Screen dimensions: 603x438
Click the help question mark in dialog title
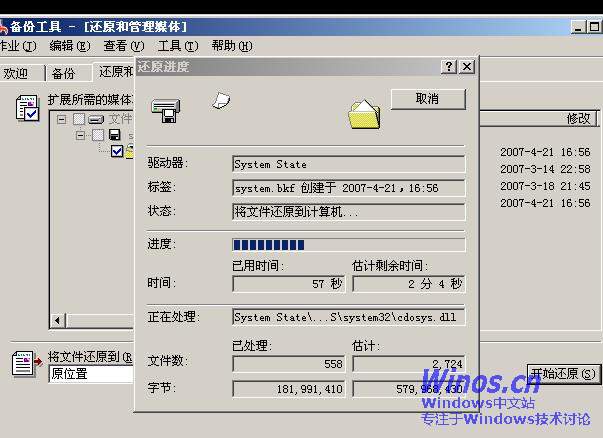449,66
